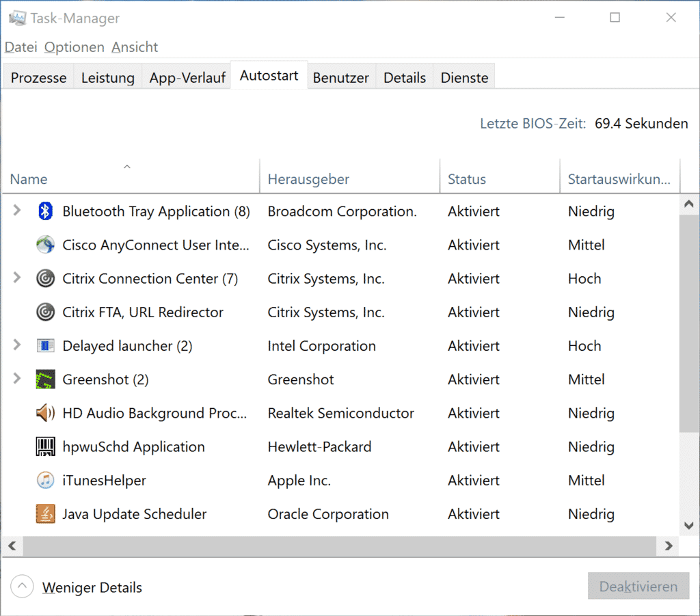Maximize the Task-Manager window
700x616 pixels.
click(x=615, y=17)
